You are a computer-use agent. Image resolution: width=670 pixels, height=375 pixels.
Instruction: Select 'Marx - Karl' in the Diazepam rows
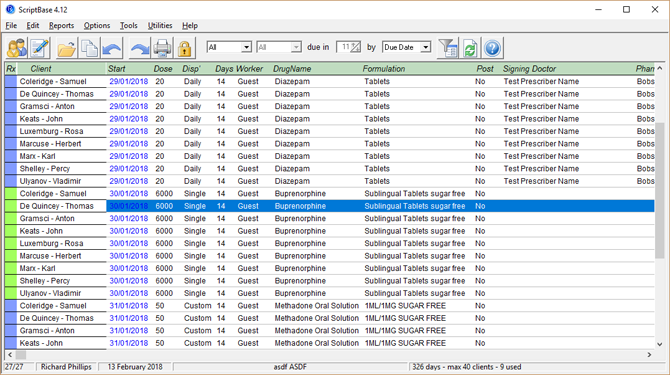click(38, 156)
